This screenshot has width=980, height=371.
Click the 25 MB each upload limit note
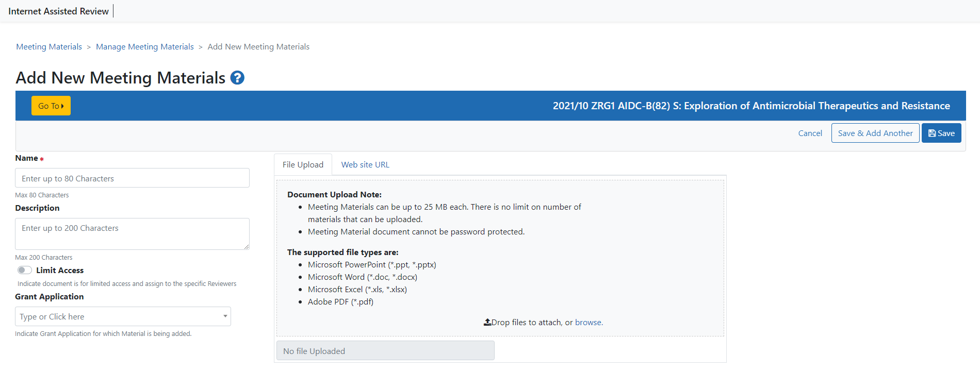tap(445, 213)
